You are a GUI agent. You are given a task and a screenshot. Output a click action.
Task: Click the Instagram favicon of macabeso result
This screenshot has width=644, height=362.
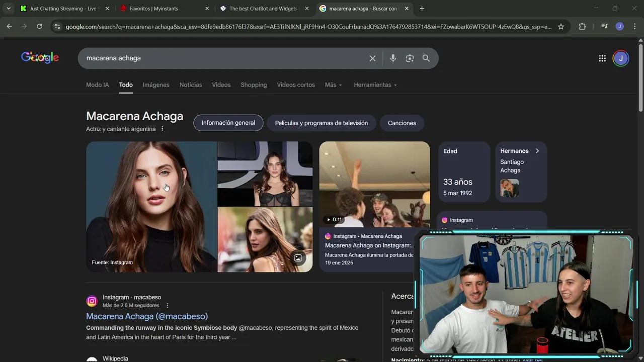coord(92,301)
